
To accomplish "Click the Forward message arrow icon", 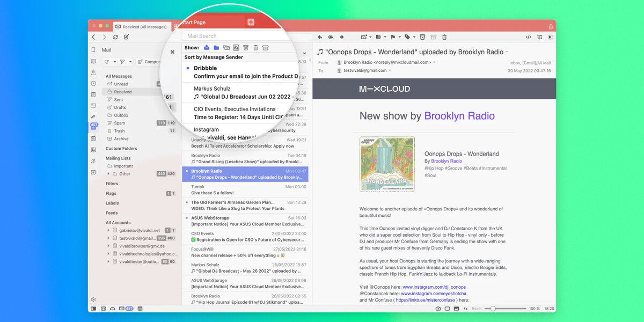I will (341, 37).
